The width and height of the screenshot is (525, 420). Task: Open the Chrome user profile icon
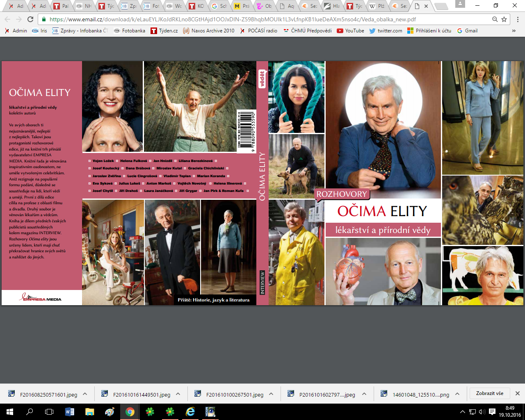pyautogui.click(x=460, y=4)
